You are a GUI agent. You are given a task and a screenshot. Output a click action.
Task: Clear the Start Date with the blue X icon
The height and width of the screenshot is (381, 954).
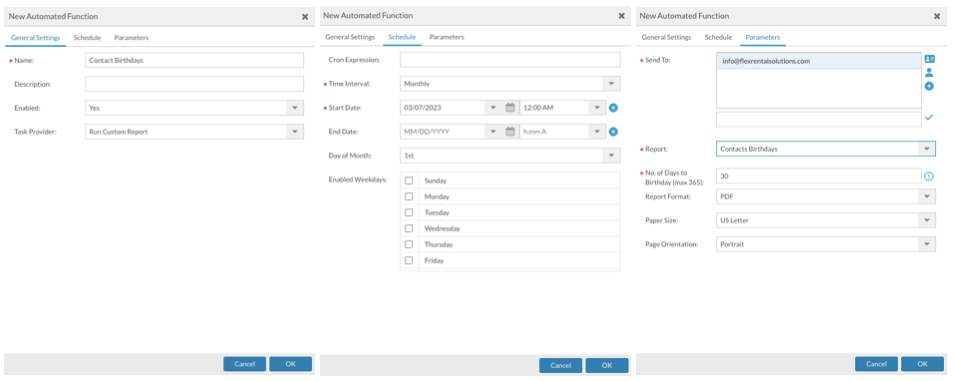[613, 108]
